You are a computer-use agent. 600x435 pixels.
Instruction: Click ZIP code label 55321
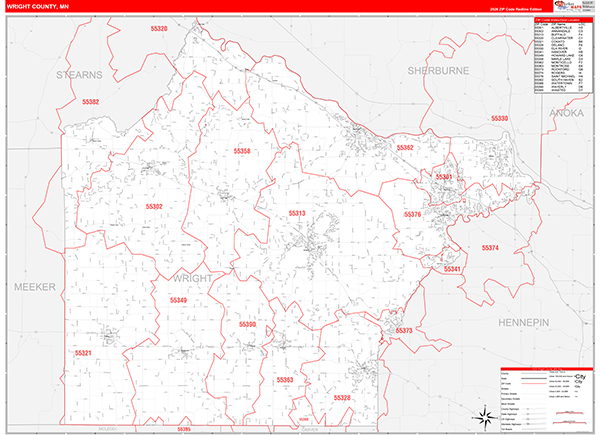[83, 353]
